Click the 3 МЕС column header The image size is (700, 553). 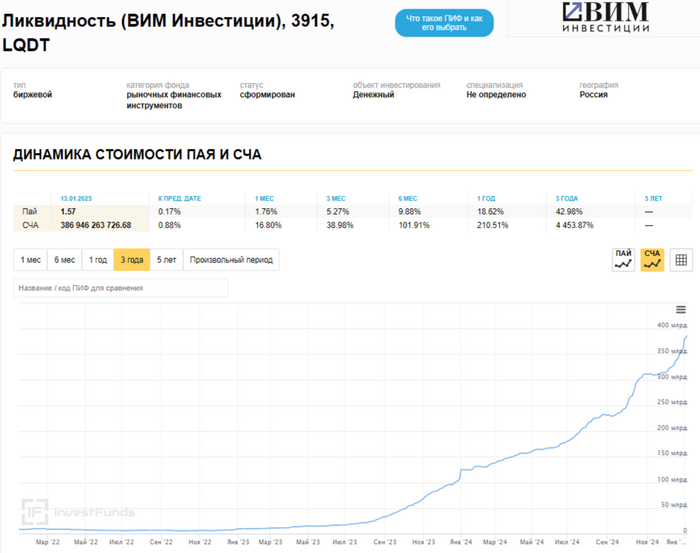tap(336, 199)
